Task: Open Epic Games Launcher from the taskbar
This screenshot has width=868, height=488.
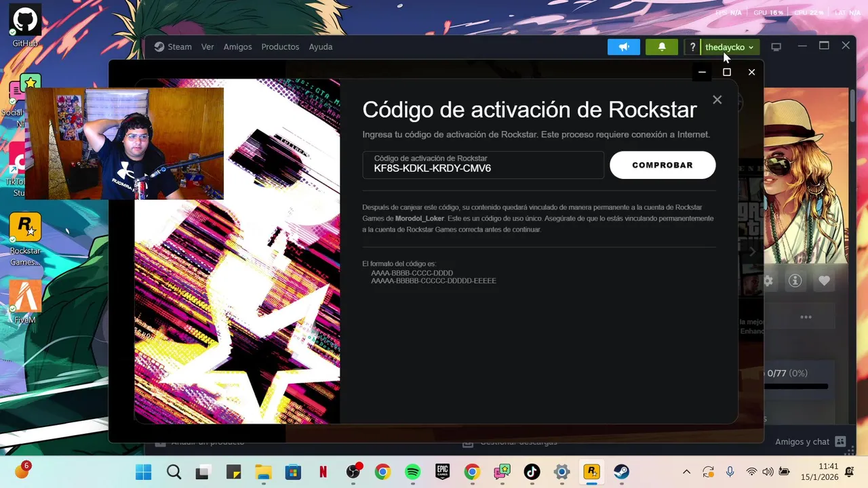Action: coord(442,472)
